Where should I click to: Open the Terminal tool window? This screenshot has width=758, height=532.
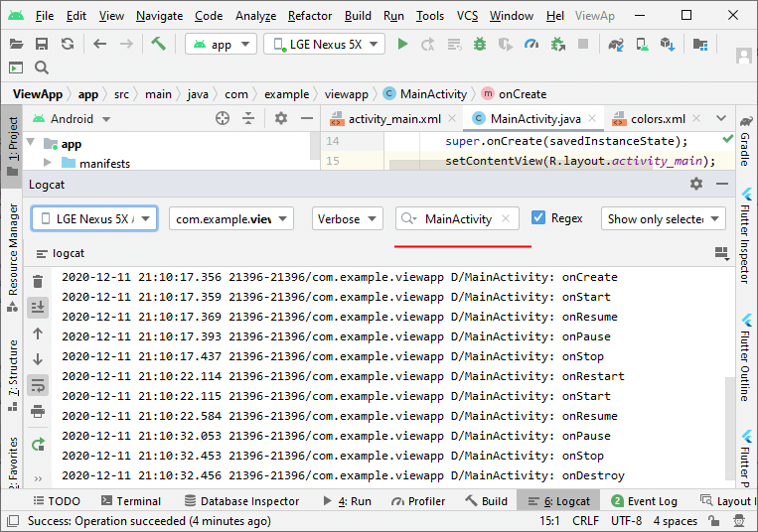coord(129,501)
